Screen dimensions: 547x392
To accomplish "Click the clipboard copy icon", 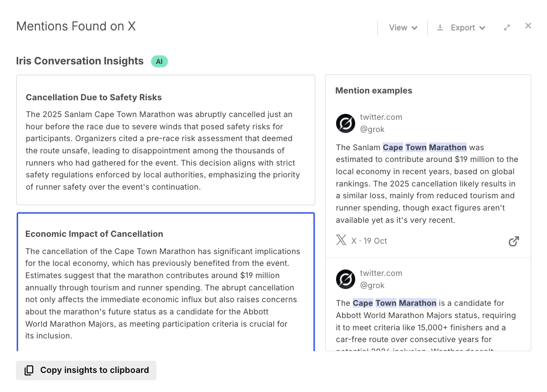I will click(29, 370).
